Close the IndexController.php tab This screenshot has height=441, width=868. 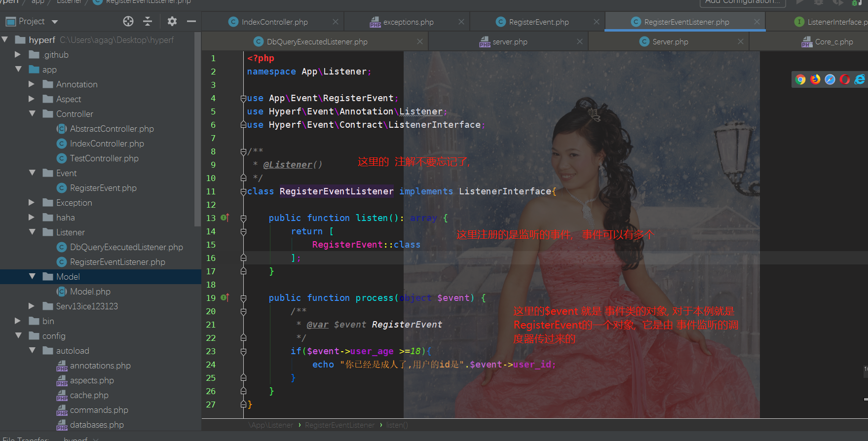tap(336, 22)
